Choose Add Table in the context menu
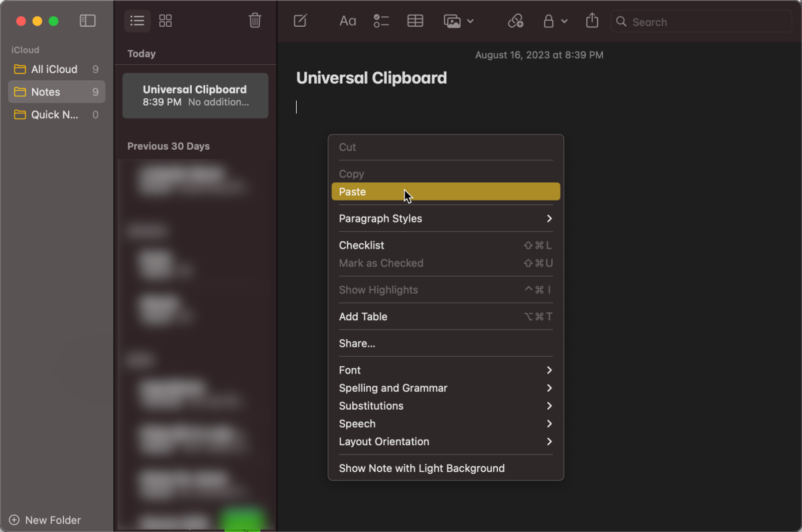 (x=362, y=316)
